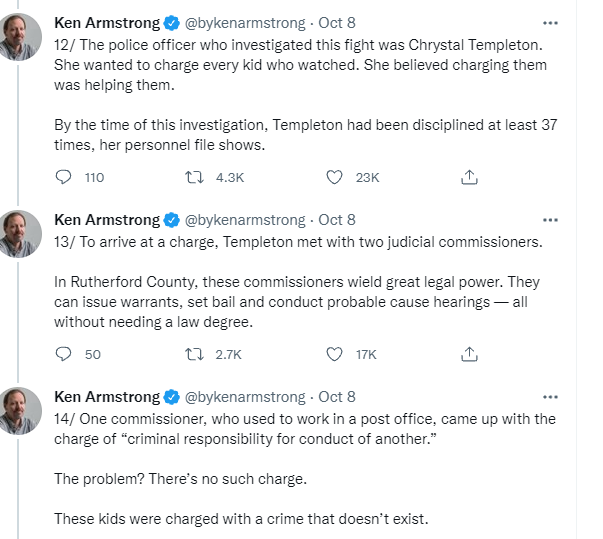Open the Oct 8 timestamp on 14/ tweet
The width and height of the screenshot is (603, 539).
[337, 397]
